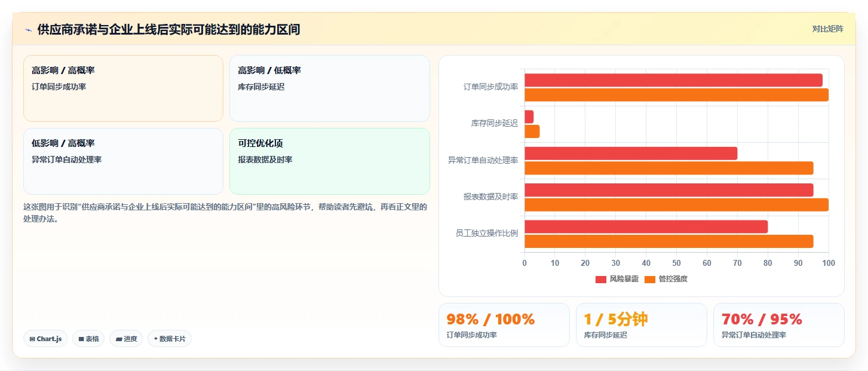The image size is (868, 371).
Task: Click the orange bar for 员工独立操作比例
Action: [668, 241]
